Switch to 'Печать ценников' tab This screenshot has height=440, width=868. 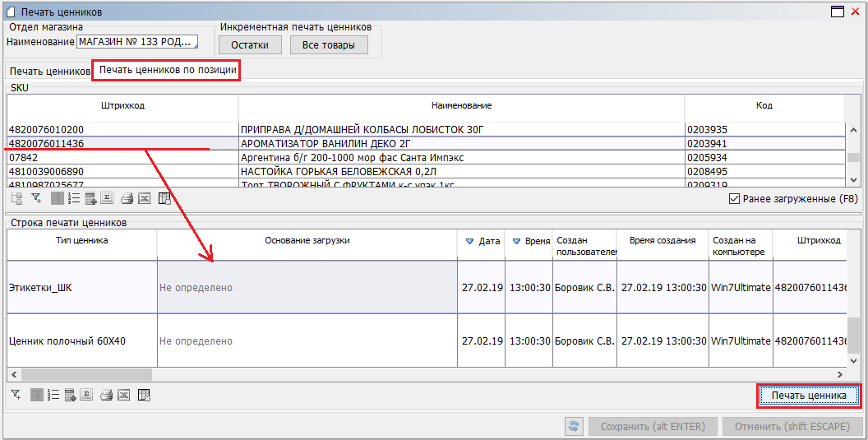[x=49, y=72]
